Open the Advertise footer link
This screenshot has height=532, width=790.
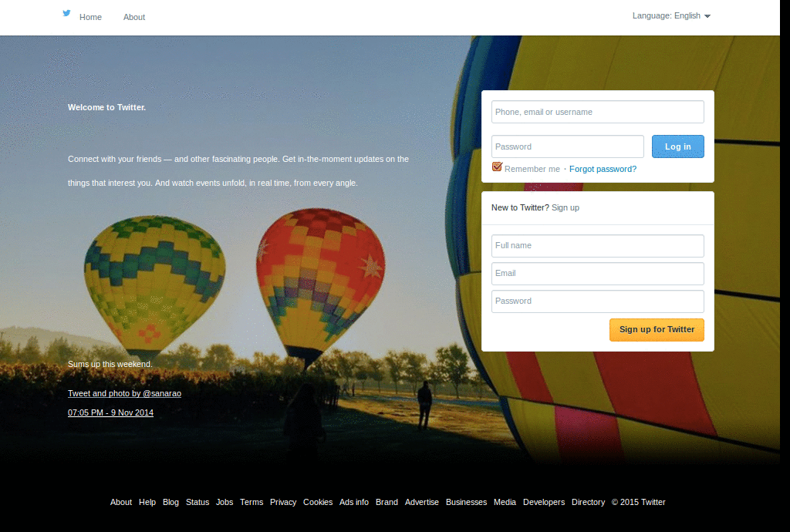pyautogui.click(x=422, y=502)
